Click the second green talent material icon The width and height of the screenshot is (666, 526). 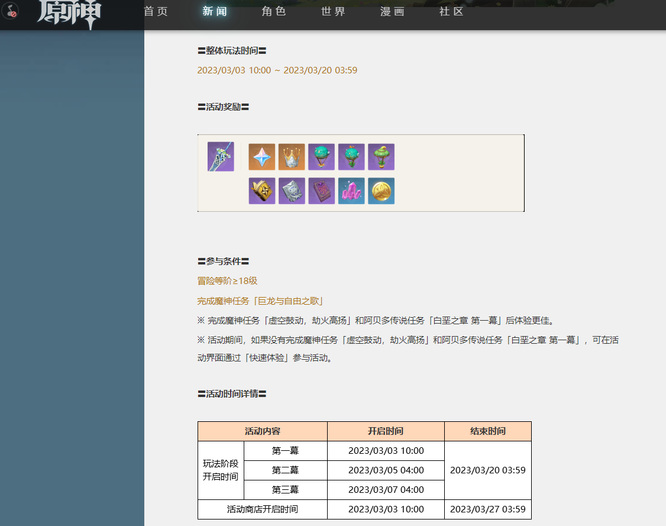point(351,157)
